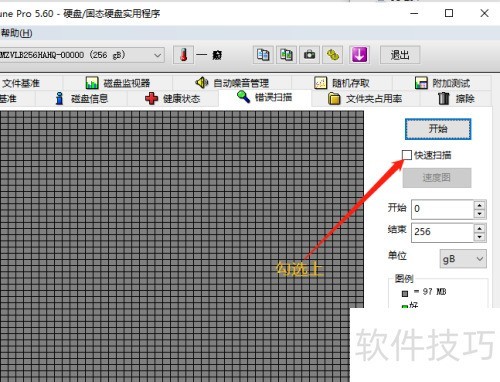Click the 结束 input field showing 256

(x=442, y=232)
